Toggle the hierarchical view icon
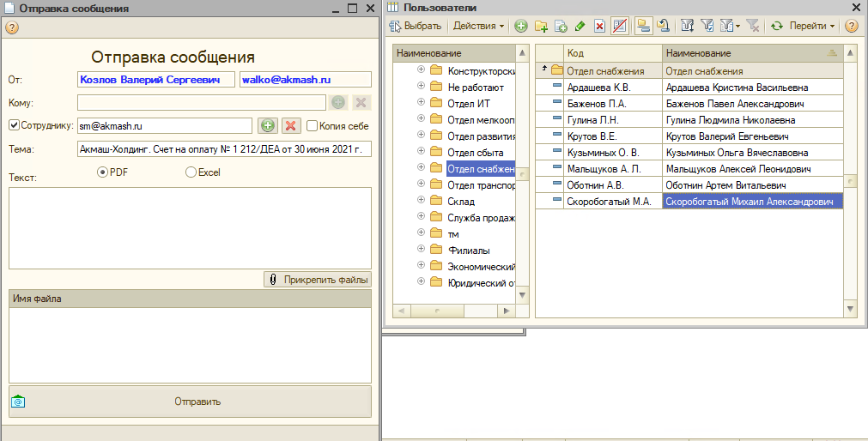This screenshot has height=441, width=868. [x=643, y=26]
